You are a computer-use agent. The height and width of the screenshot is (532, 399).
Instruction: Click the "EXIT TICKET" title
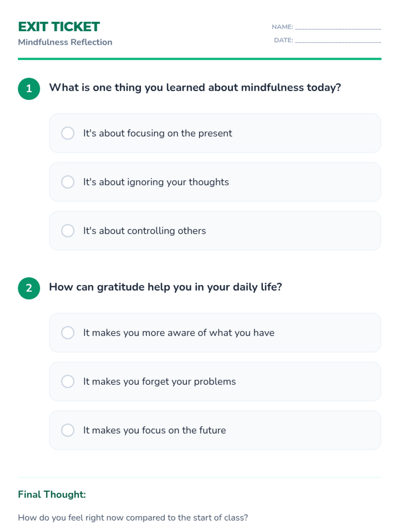pyautogui.click(x=59, y=27)
